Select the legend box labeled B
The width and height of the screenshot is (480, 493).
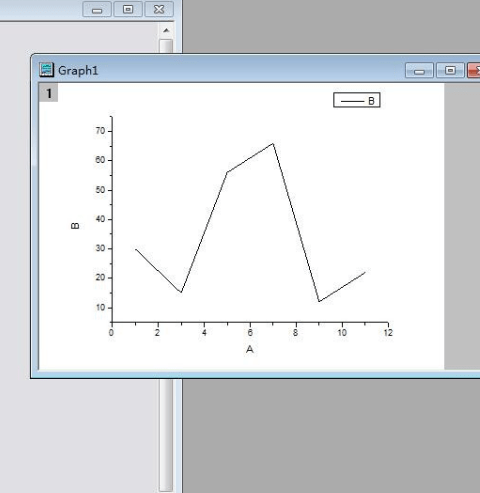coord(357,100)
